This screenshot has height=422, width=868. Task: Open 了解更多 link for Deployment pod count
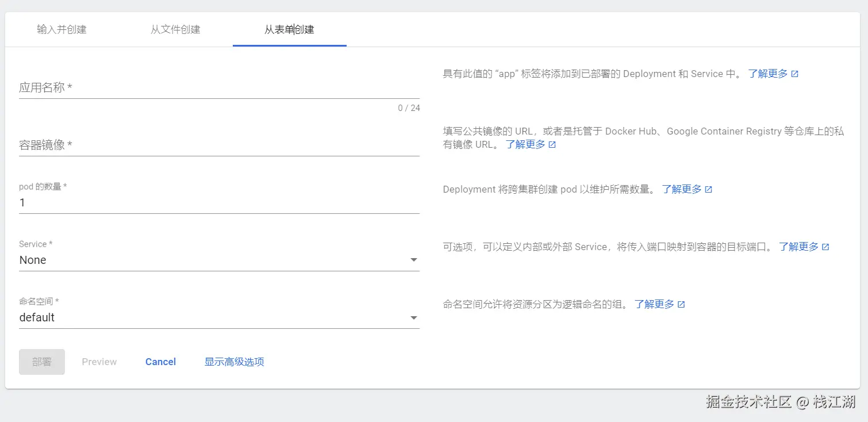click(682, 189)
